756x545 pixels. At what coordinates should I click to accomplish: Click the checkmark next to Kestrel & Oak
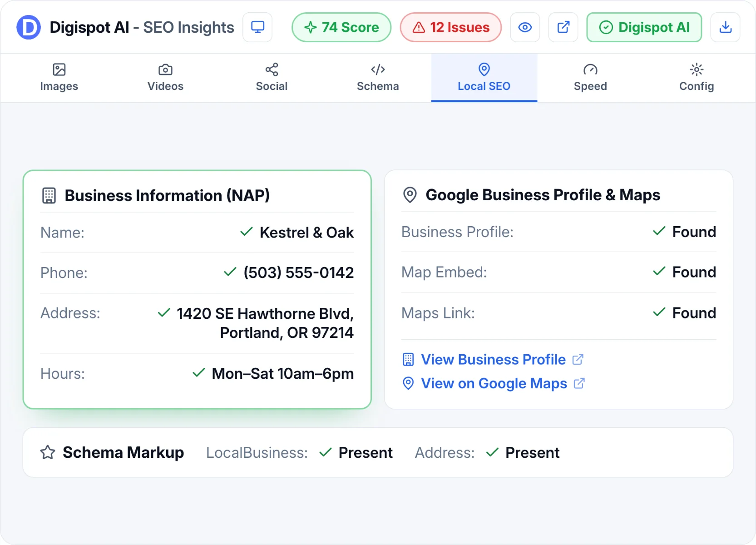point(247,232)
